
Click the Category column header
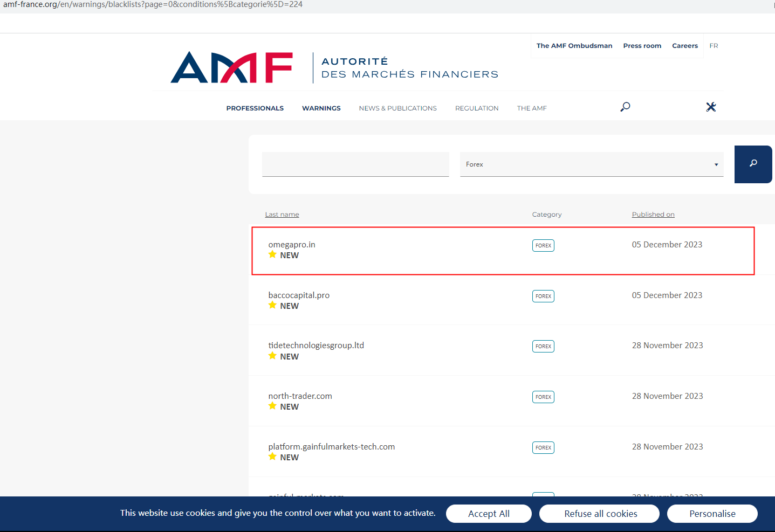[x=547, y=215]
